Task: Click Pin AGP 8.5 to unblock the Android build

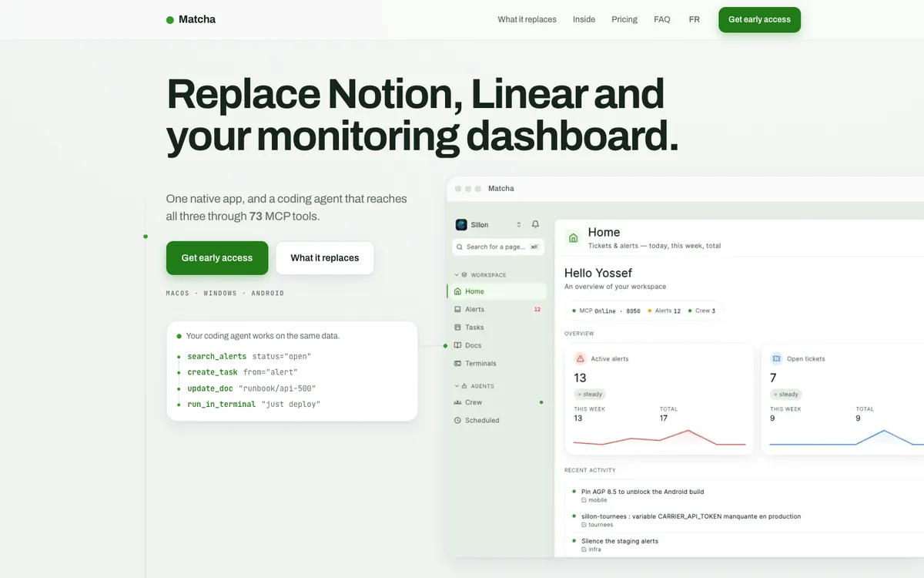Action: pyautogui.click(x=642, y=492)
